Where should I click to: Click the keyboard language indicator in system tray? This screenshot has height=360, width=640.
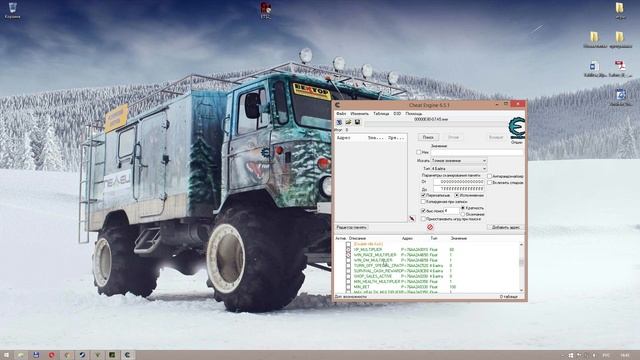606,356
